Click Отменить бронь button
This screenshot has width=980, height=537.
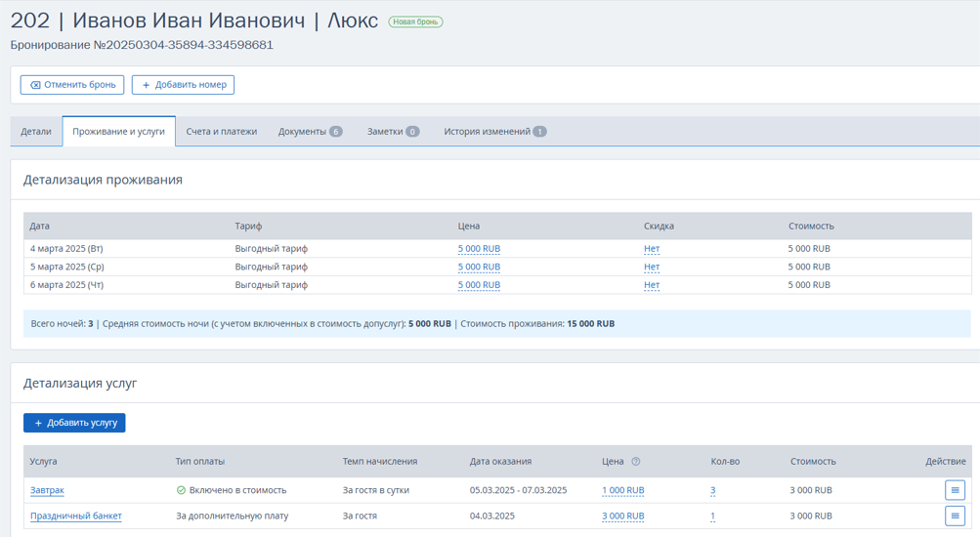pos(72,85)
